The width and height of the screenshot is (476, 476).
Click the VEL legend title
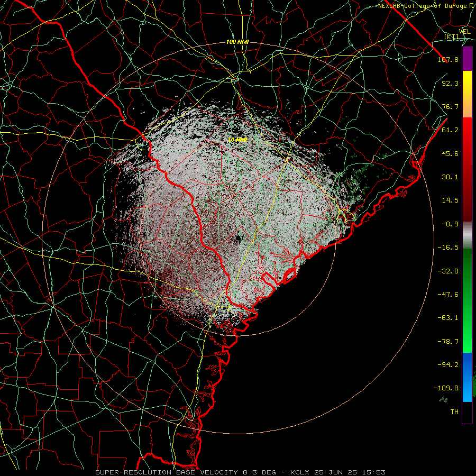464,32
